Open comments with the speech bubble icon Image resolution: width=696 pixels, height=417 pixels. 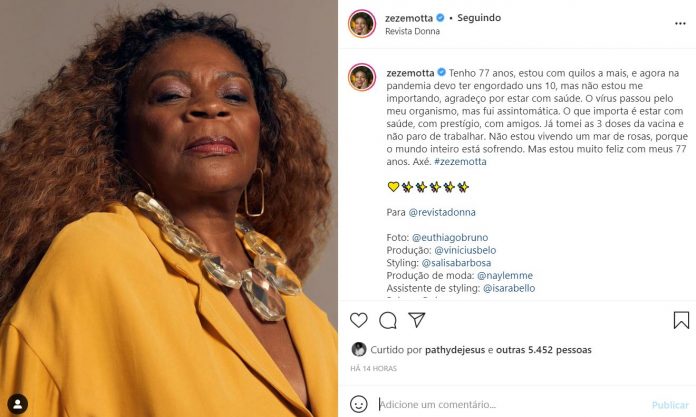[x=388, y=320]
